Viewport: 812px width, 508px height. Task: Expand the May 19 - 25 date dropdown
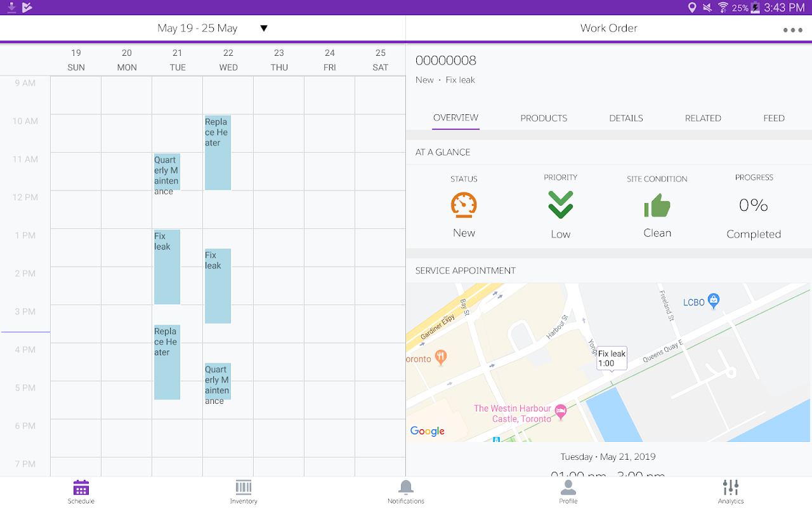(x=264, y=28)
